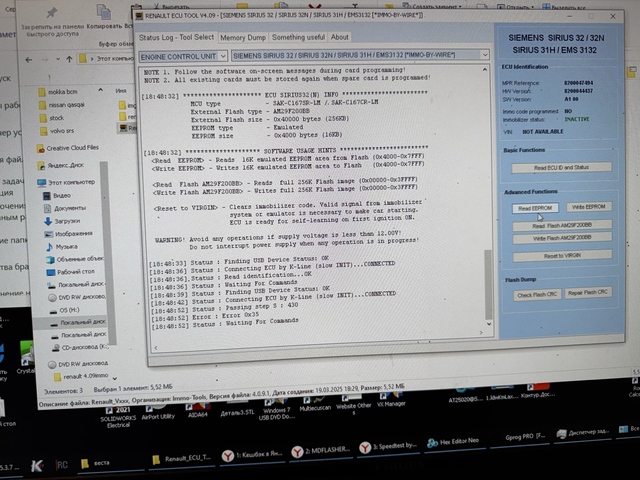Click Explorer sidebar scroll-down arrow
Screen dimensions: 640x480
click(x=114, y=378)
